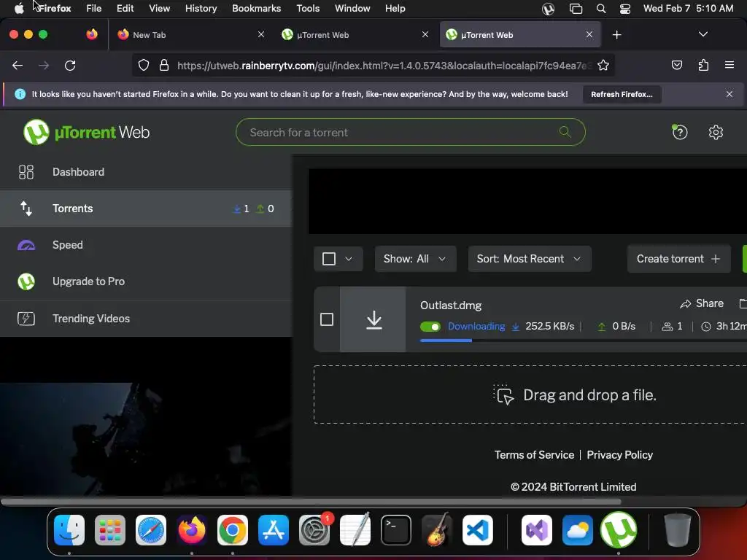
Task: Click the Drag and drop a file area
Action: click(530, 394)
